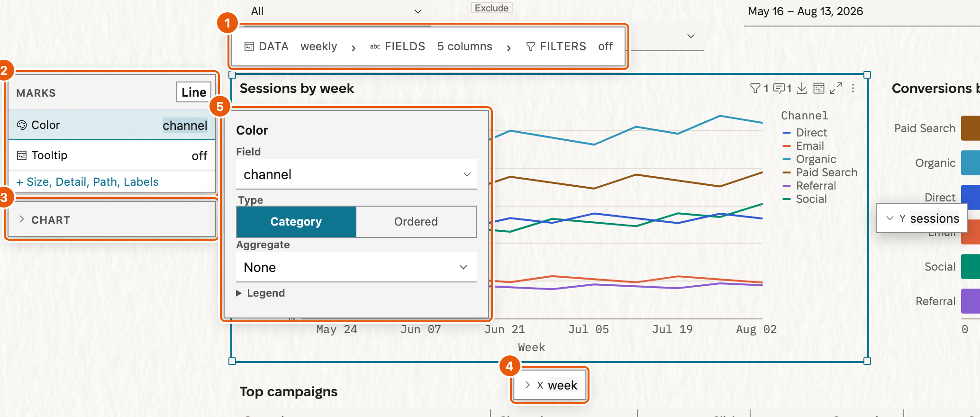
Task: Open the Aggregate None dropdown
Action: pyautogui.click(x=356, y=267)
